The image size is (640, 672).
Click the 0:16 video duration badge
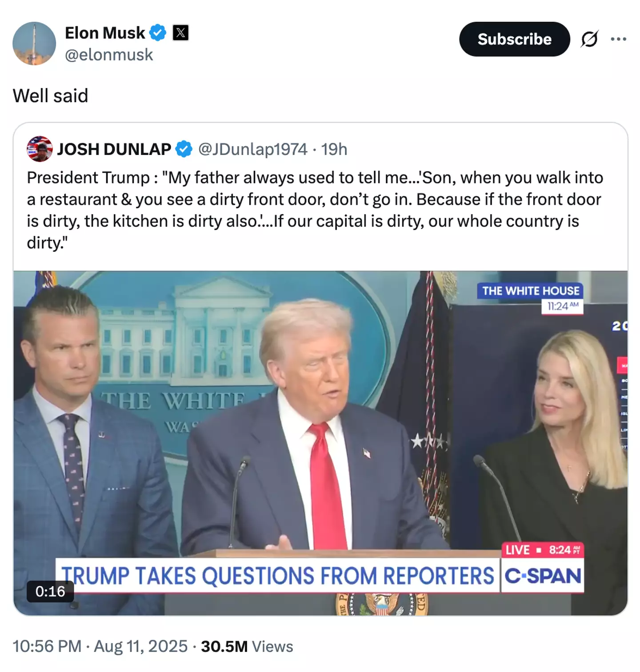pyautogui.click(x=50, y=591)
